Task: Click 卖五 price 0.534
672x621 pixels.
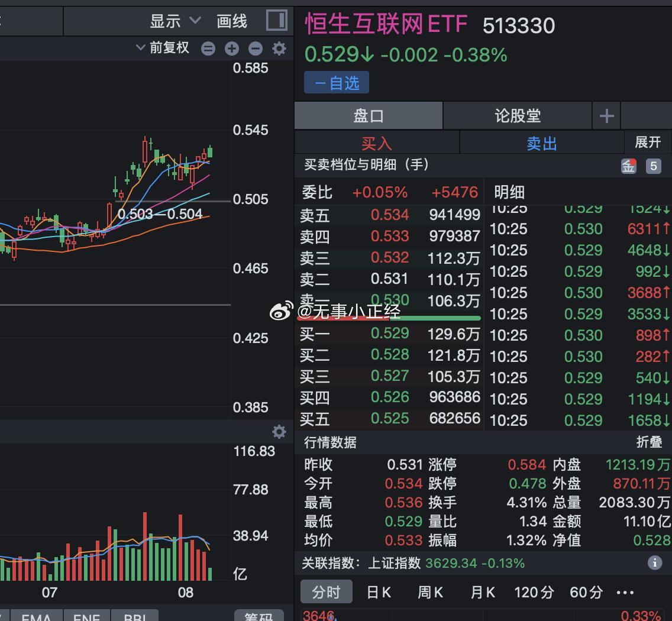Action: click(390, 215)
